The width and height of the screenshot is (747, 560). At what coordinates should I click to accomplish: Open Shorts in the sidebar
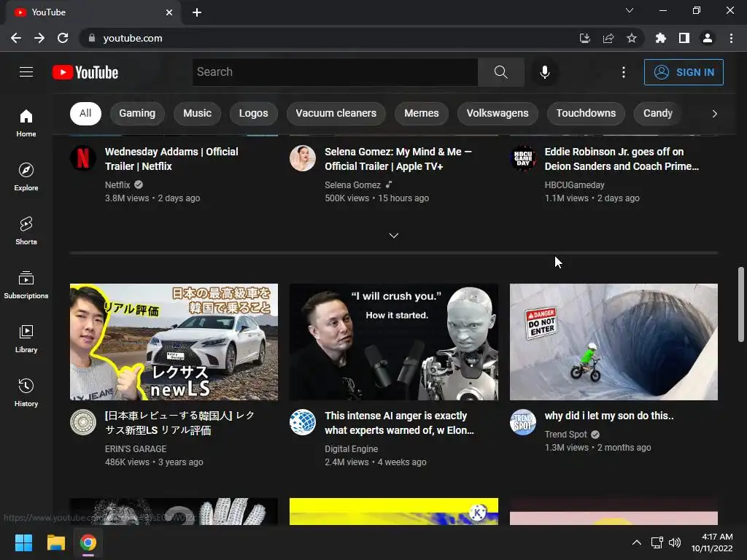[26, 230]
